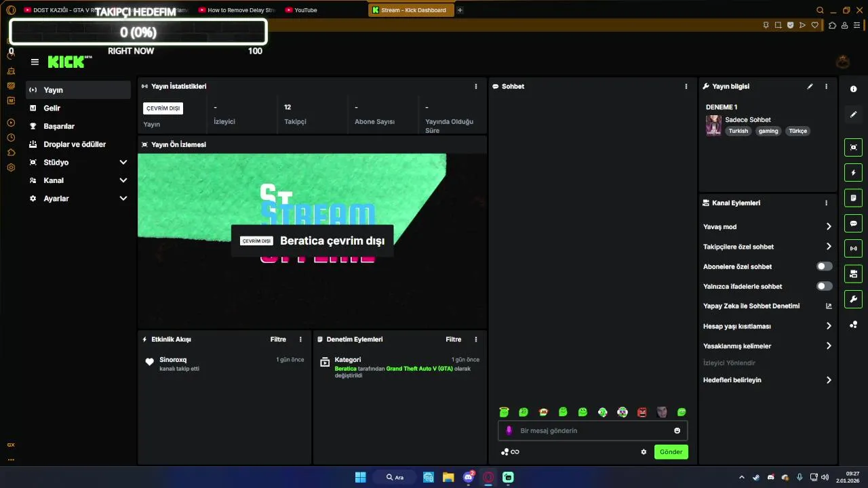Click the Gönder send button
This screenshot has width=868, height=488.
coord(671,451)
